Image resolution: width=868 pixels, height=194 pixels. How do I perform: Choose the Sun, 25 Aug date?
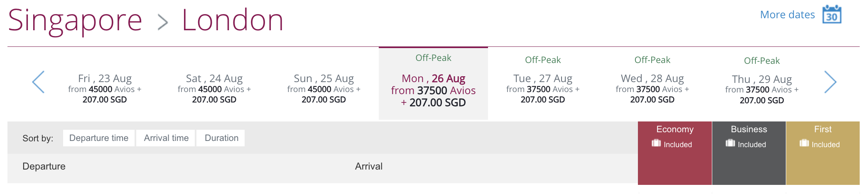point(324,88)
